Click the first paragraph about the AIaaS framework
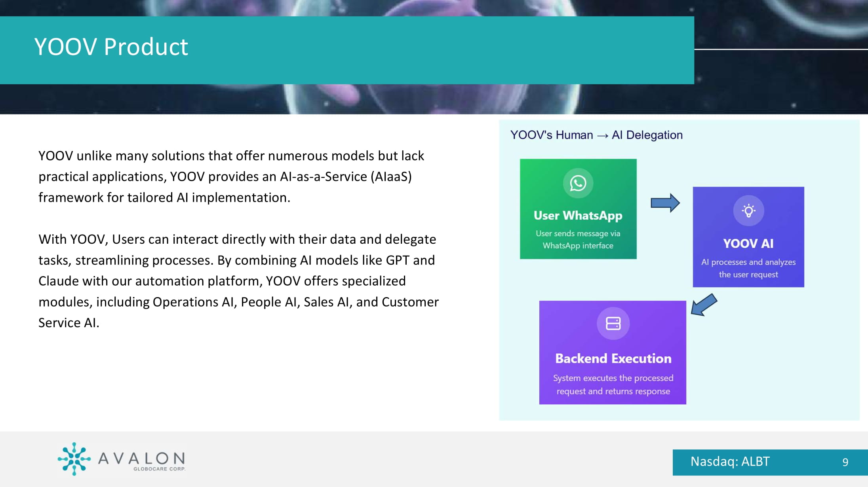The width and height of the screenshot is (868, 487). 231,176
